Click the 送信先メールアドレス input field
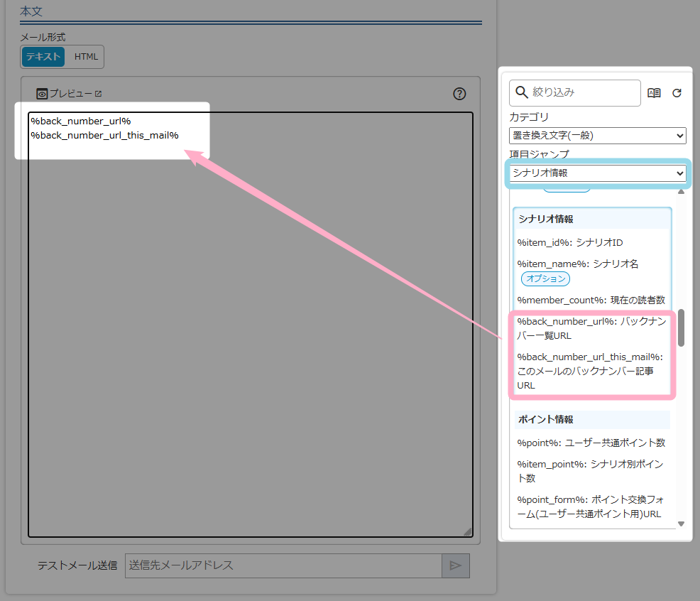Viewport: 700px width, 601px height. (283, 565)
